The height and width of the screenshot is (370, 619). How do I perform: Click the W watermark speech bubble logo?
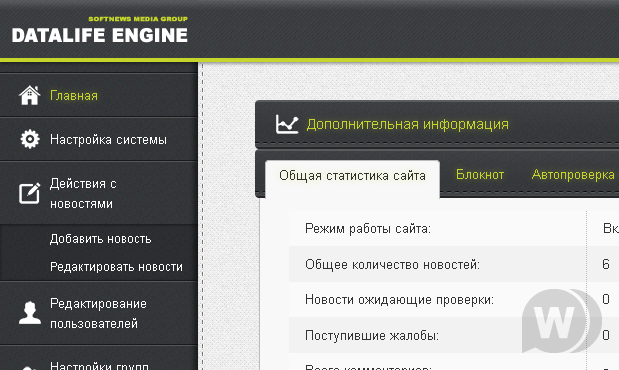coord(561,321)
